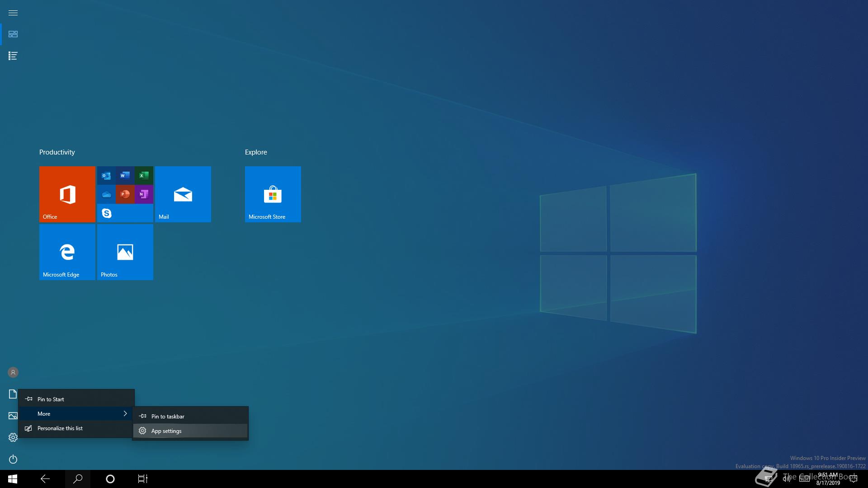Open network icon in system tray
This screenshot has width=868, height=488.
pyautogui.click(x=768, y=479)
